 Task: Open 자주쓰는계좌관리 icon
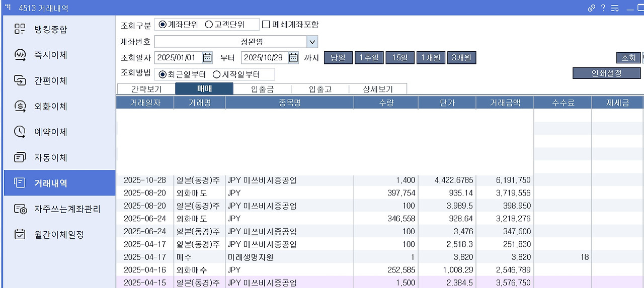coord(20,209)
